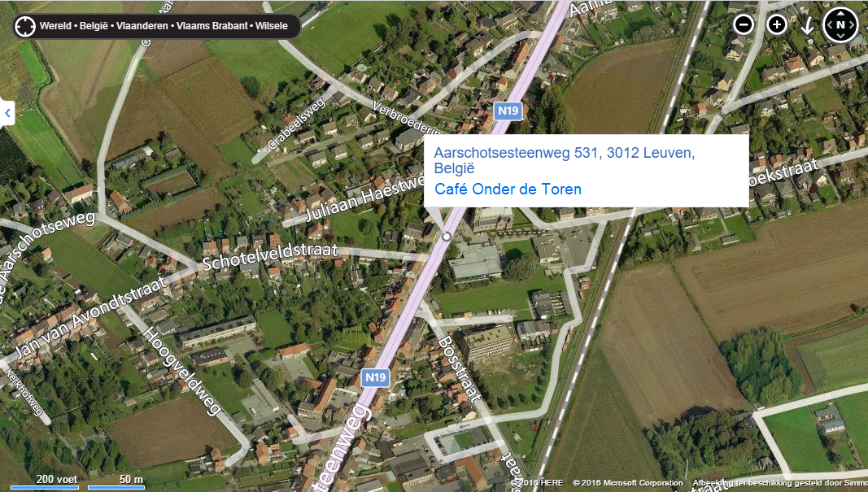Rotate view with compass left arrow

click(830, 25)
